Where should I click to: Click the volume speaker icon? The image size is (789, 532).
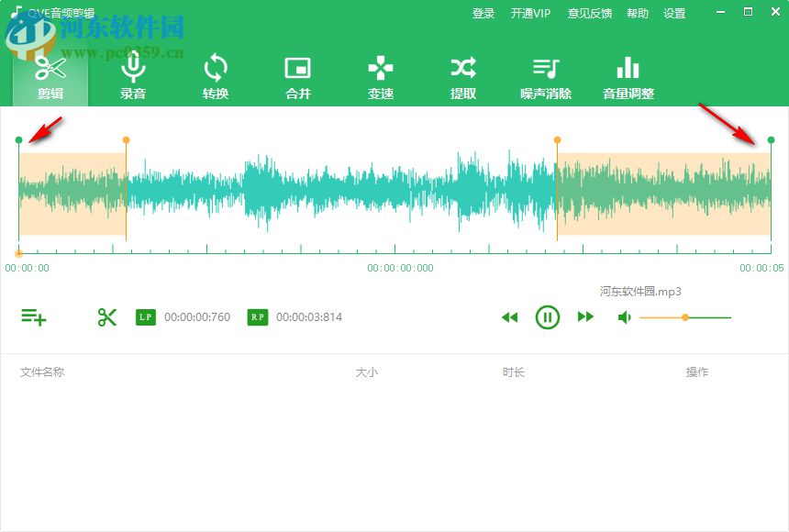coord(625,316)
